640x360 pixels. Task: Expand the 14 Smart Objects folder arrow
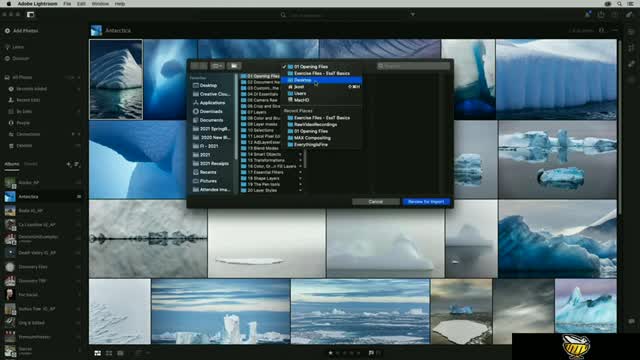[x=300, y=154]
